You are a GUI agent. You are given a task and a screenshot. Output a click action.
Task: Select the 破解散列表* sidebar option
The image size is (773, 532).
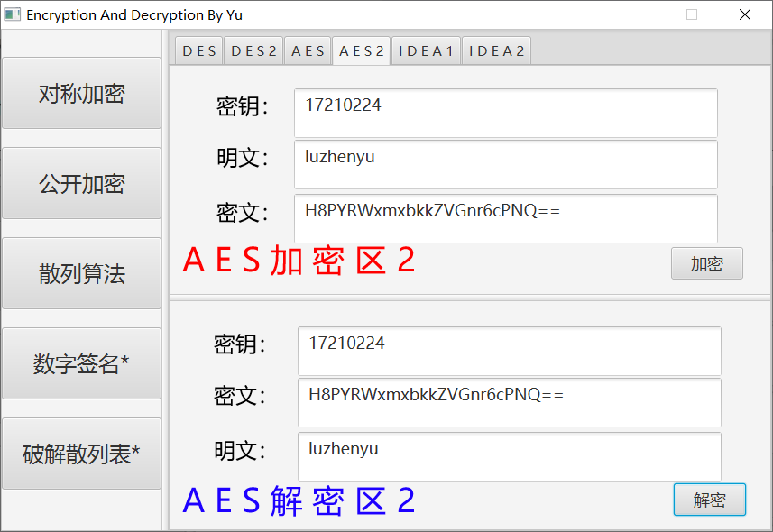81,454
